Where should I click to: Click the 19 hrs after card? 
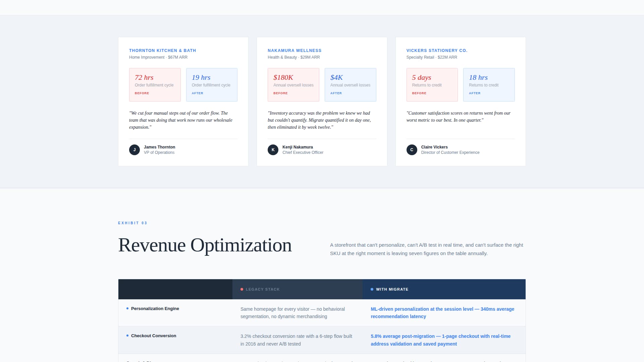point(212,85)
